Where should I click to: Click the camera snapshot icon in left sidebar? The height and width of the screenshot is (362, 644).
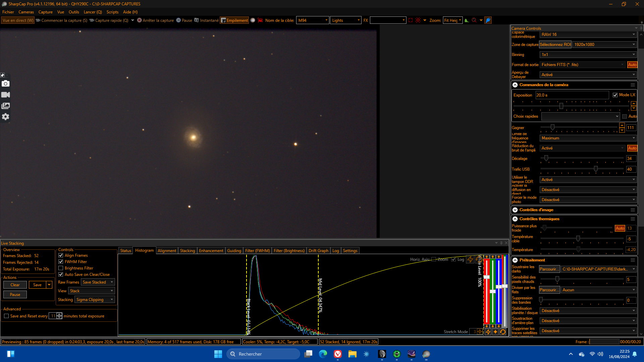6,83
